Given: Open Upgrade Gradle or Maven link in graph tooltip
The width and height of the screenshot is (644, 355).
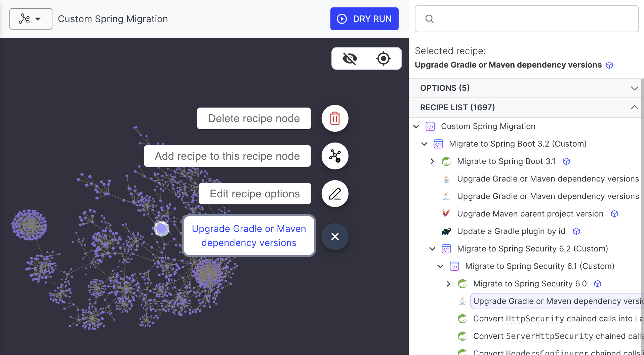Looking at the screenshot, I should point(249,236).
